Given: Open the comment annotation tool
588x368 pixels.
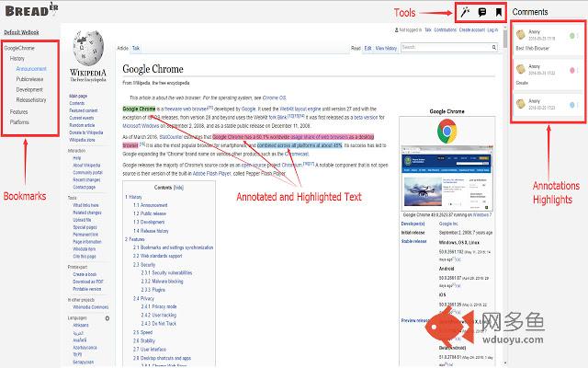Looking at the screenshot, I should point(482,12).
